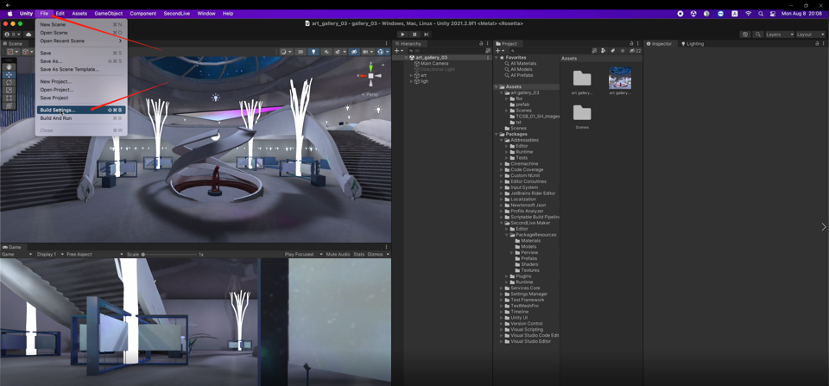
Task: Choose Build And Run from File menu
Action: pyautogui.click(x=82, y=118)
